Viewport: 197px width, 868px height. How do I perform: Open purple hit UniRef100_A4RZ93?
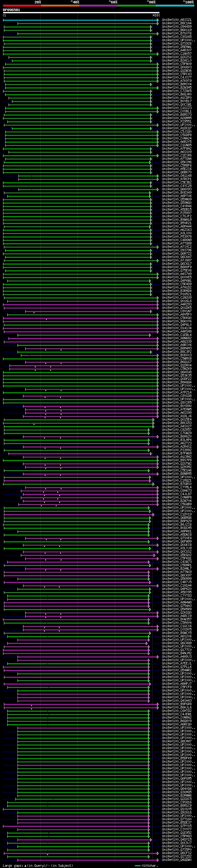click(x=176, y=304)
